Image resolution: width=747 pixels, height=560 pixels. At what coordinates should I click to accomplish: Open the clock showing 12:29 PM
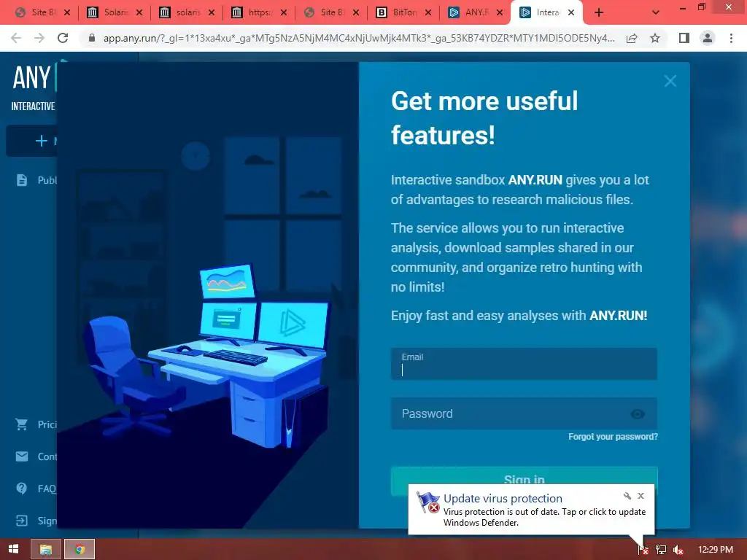point(716,550)
